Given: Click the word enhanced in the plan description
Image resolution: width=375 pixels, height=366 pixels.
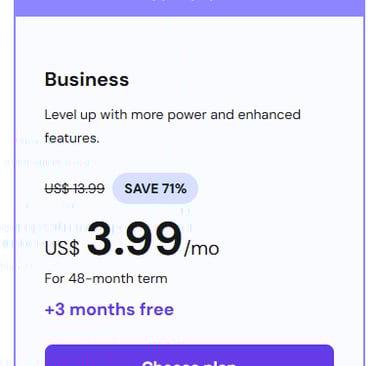Looking at the screenshot, I should [x=269, y=115].
